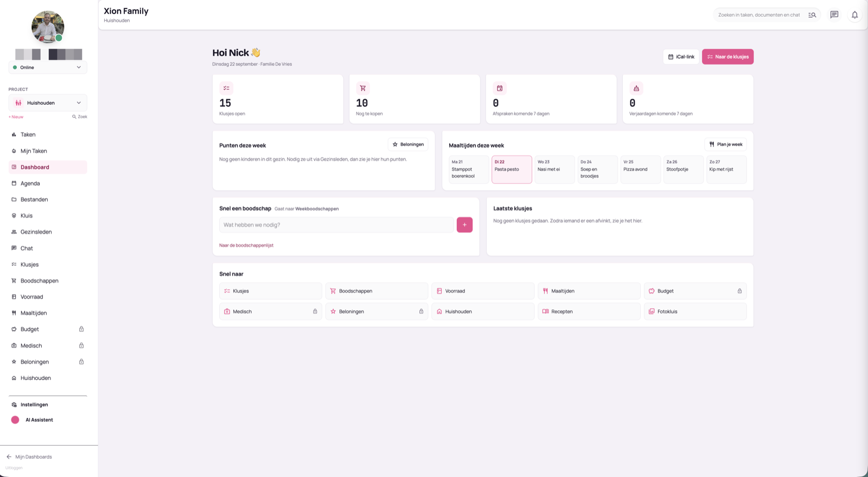
Task: Click the lock icon on the Budget quick tile
Action: pyautogui.click(x=739, y=291)
